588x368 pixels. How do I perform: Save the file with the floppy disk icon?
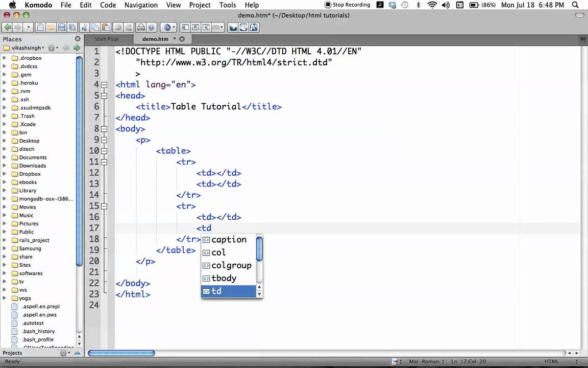[x=61, y=28]
